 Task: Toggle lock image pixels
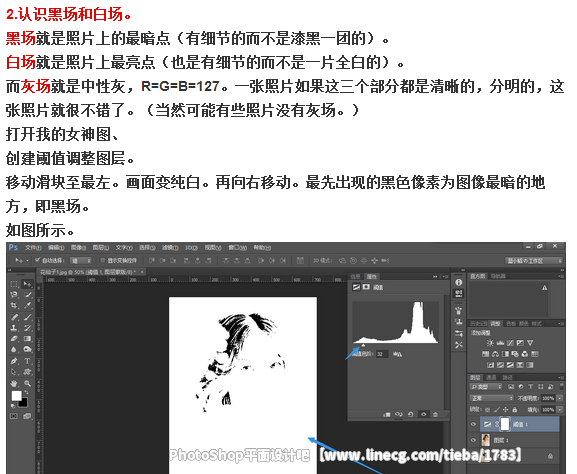(x=497, y=409)
